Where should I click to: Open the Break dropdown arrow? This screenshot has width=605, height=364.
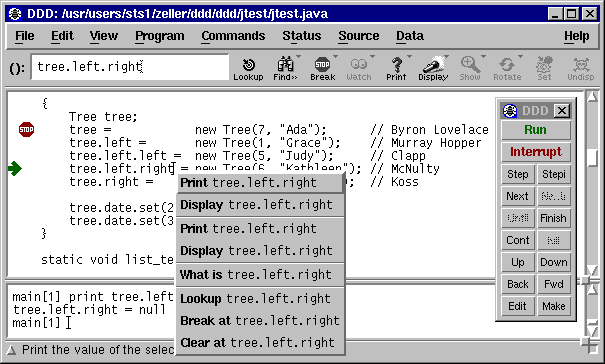(x=335, y=57)
